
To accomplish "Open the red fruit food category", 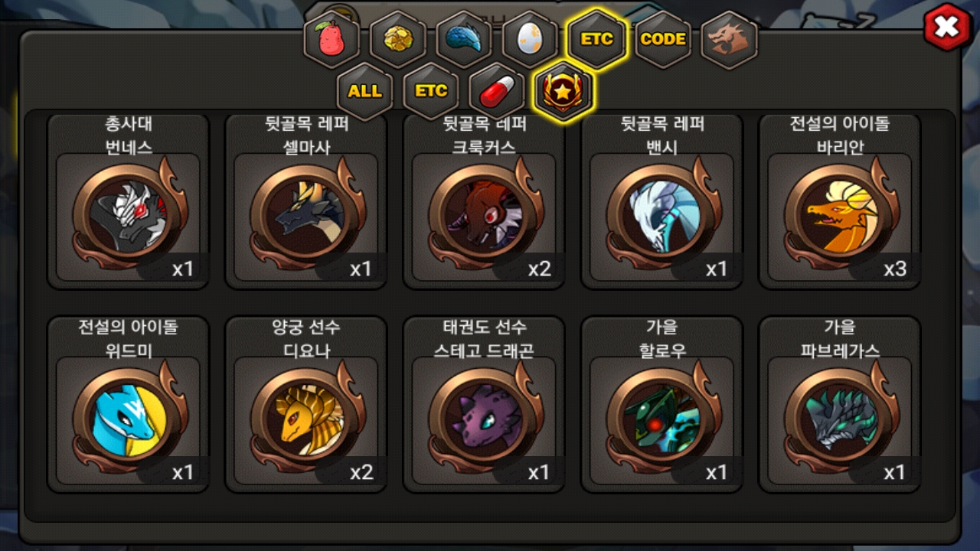I will [x=332, y=40].
